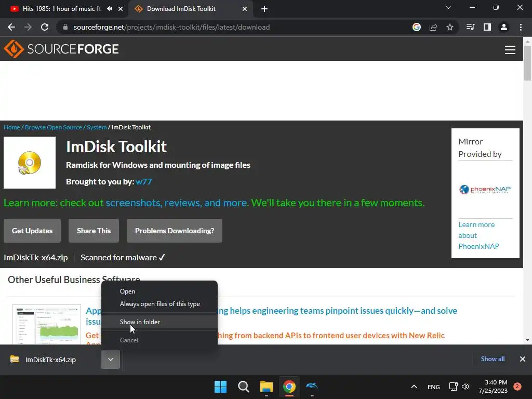Click the New Relic ad thumbnail

pyautogui.click(x=47, y=325)
